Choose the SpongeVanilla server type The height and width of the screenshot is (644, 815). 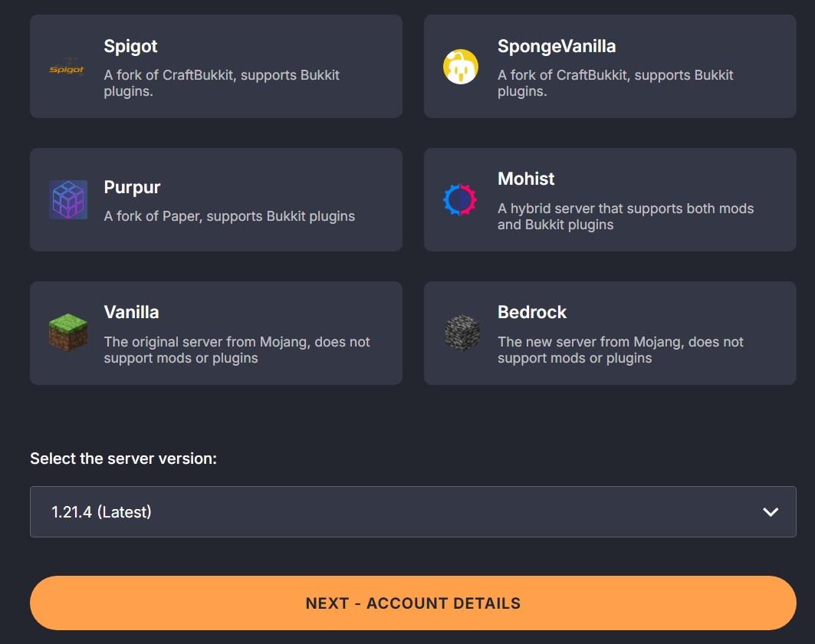tap(610, 67)
